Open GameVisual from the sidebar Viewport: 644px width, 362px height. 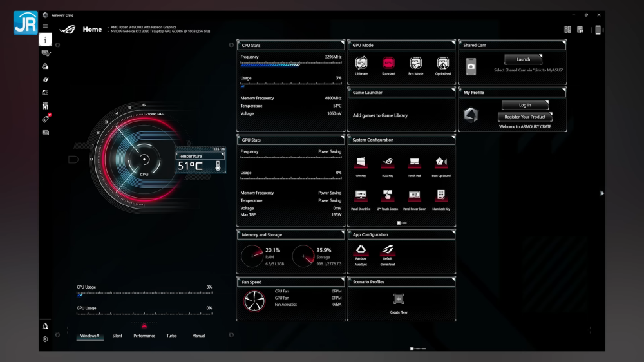45,79
